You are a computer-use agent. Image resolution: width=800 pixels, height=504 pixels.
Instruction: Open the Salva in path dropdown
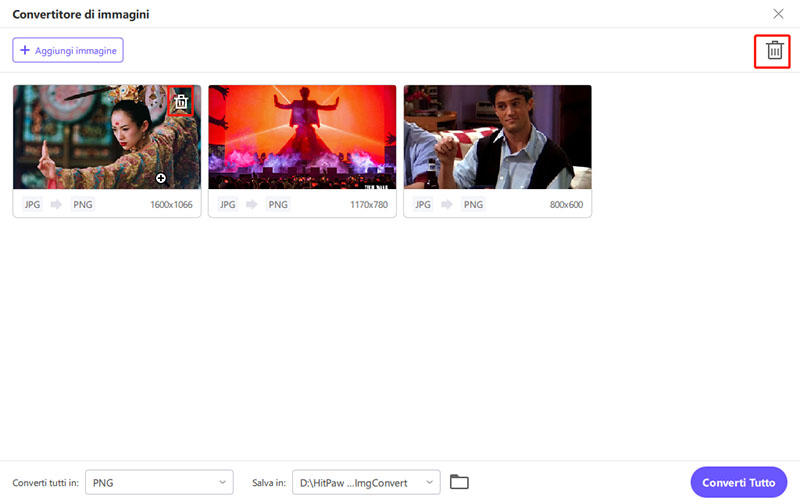tap(366, 482)
